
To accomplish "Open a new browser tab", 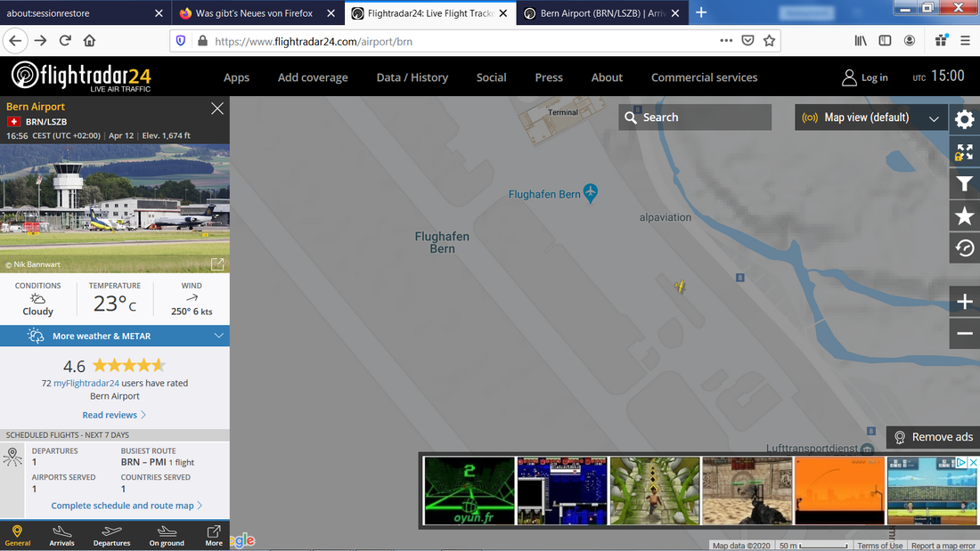I will click(701, 12).
